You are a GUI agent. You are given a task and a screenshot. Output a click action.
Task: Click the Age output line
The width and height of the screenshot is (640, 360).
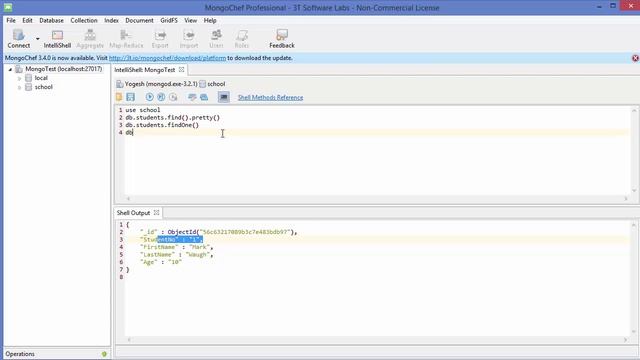click(161, 262)
